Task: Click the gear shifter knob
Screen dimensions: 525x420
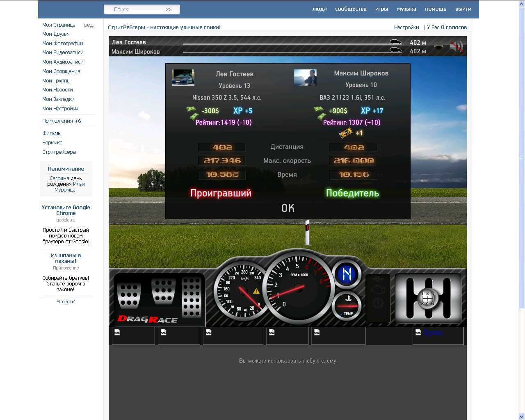Action: 428,298
